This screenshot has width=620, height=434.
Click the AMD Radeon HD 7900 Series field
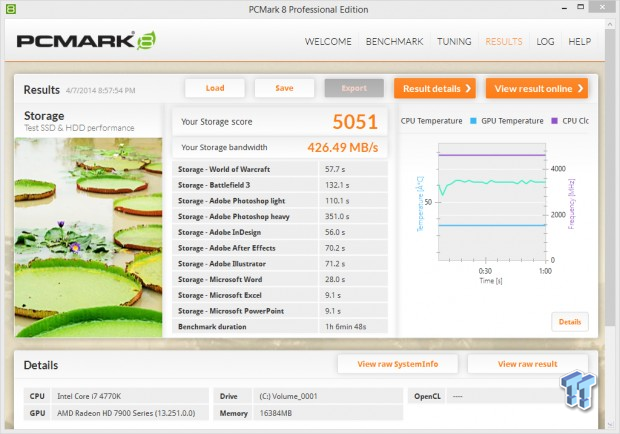point(130,413)
